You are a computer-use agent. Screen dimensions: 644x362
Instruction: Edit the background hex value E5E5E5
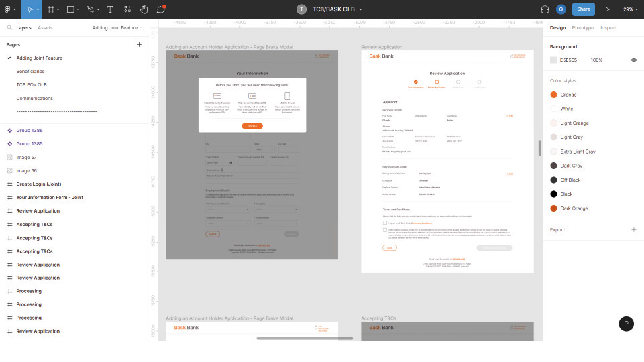[x=568, y=60]
